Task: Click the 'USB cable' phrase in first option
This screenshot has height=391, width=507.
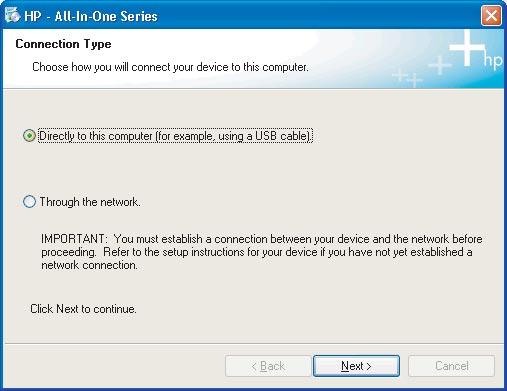Action: [283, 136]
